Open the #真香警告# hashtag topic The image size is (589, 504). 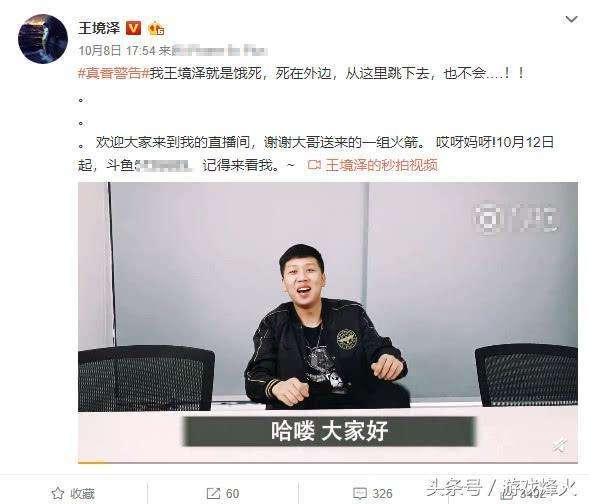coord(114,73)
